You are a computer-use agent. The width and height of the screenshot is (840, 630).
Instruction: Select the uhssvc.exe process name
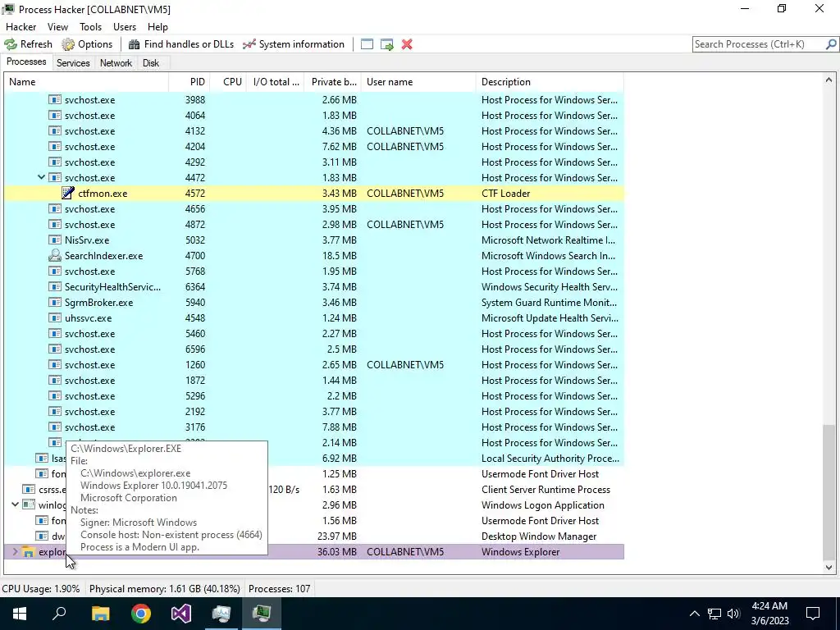tap(89, 318)
